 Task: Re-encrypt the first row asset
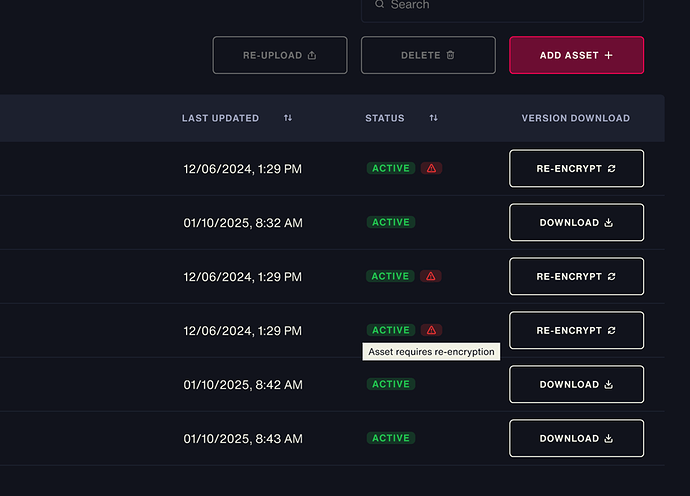[x=576, y=169]
